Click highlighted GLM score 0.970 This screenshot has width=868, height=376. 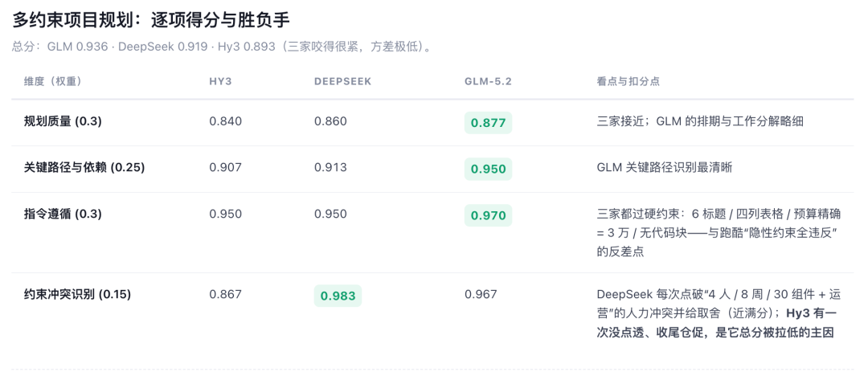tap(489, 215)
